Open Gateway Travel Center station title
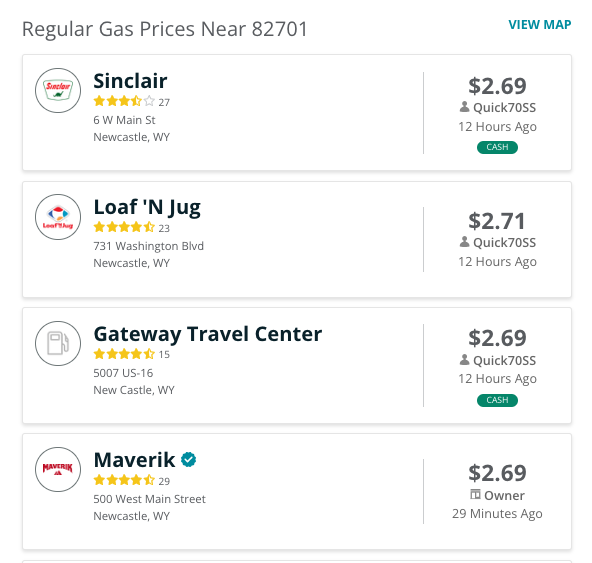592x563 pixels. pyautogui.click(x=208, y=334)
